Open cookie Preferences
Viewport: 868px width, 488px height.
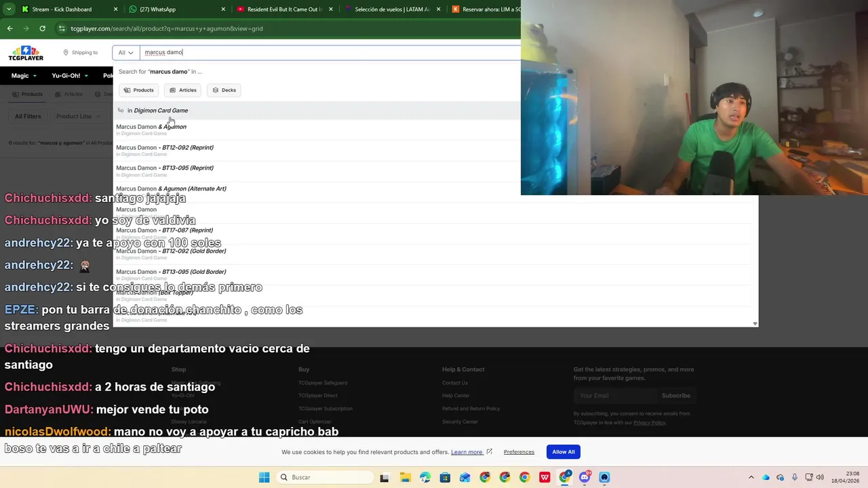pos(519,452)
